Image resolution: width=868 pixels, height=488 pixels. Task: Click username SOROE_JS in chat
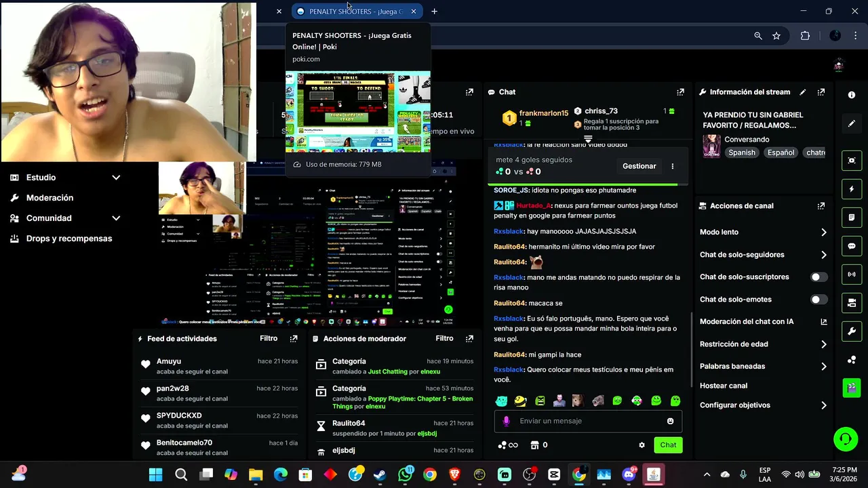(x=511, y=190)
